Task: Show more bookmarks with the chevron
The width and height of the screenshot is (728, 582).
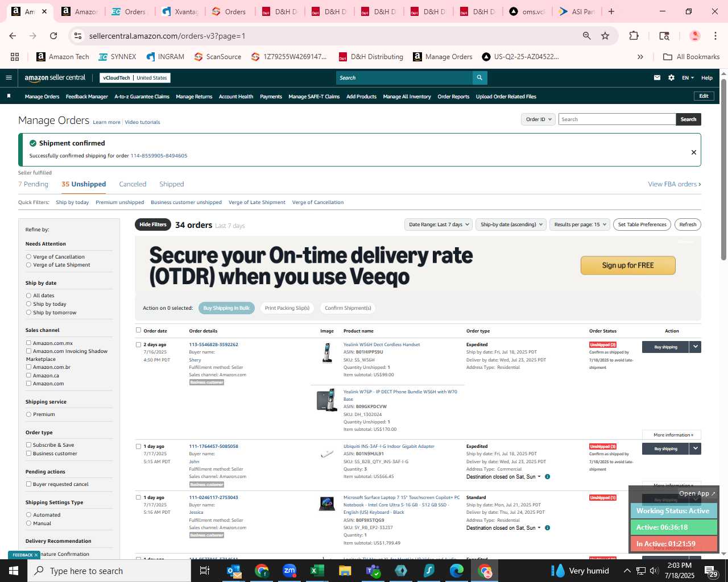Action: 640,57
